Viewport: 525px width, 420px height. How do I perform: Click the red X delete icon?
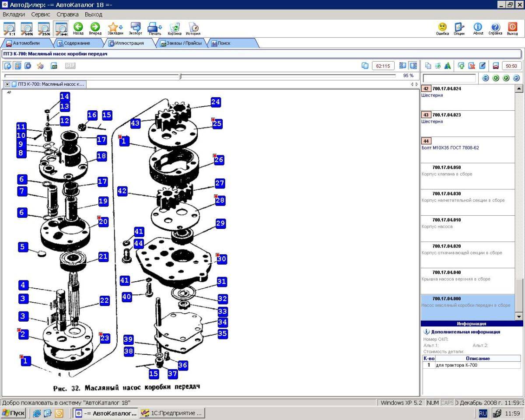472,66
